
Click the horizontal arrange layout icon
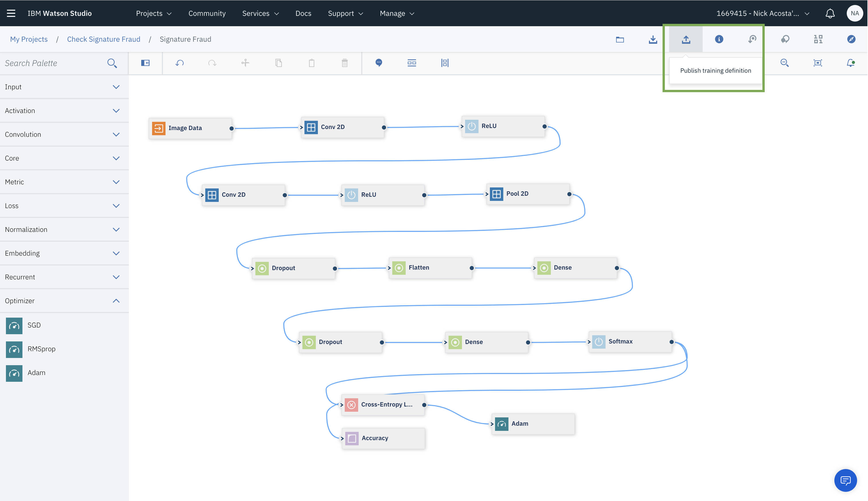click(x=412, y=63)
